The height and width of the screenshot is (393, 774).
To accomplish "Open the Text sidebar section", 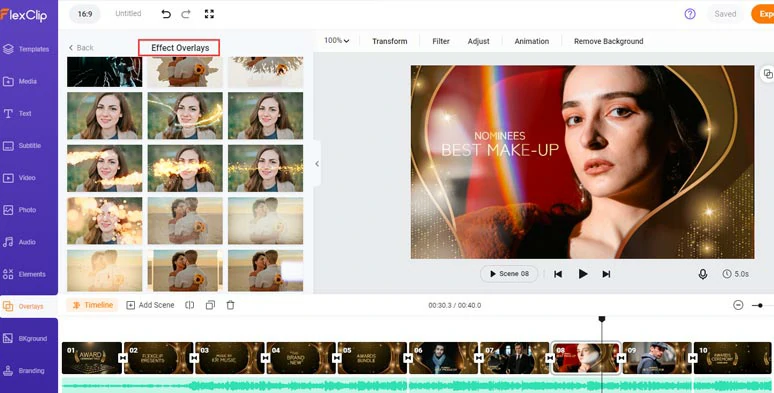I will (x=18, y=114).
